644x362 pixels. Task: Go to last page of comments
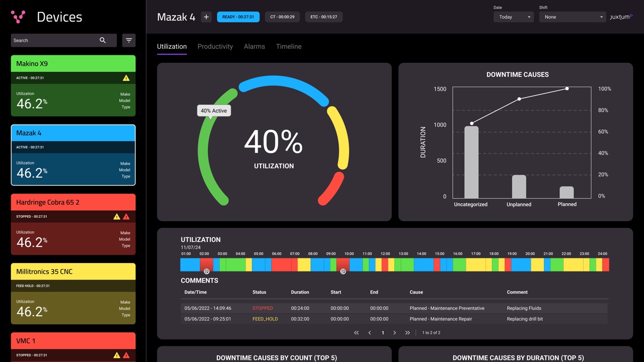tap(408, 333)
